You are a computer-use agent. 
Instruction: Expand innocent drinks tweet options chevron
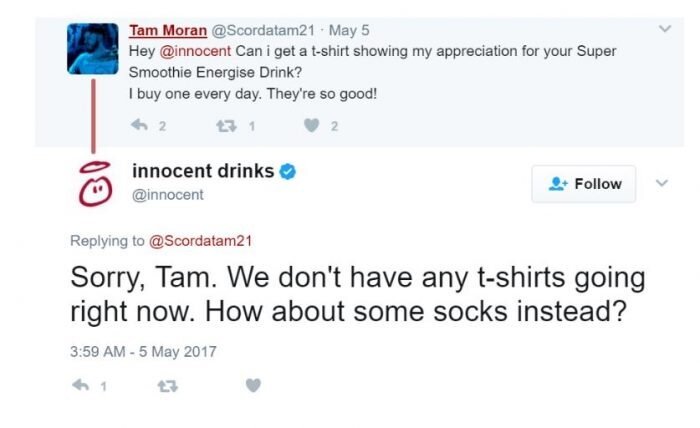[659, 184]
